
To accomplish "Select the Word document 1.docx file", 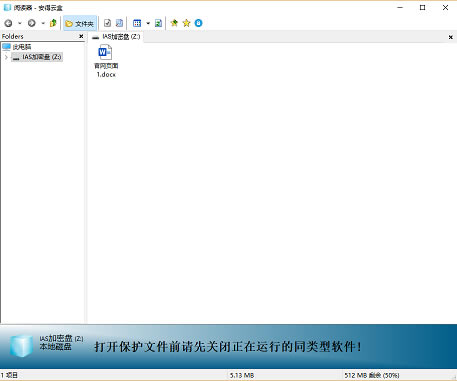I will [x=106, y=62].
